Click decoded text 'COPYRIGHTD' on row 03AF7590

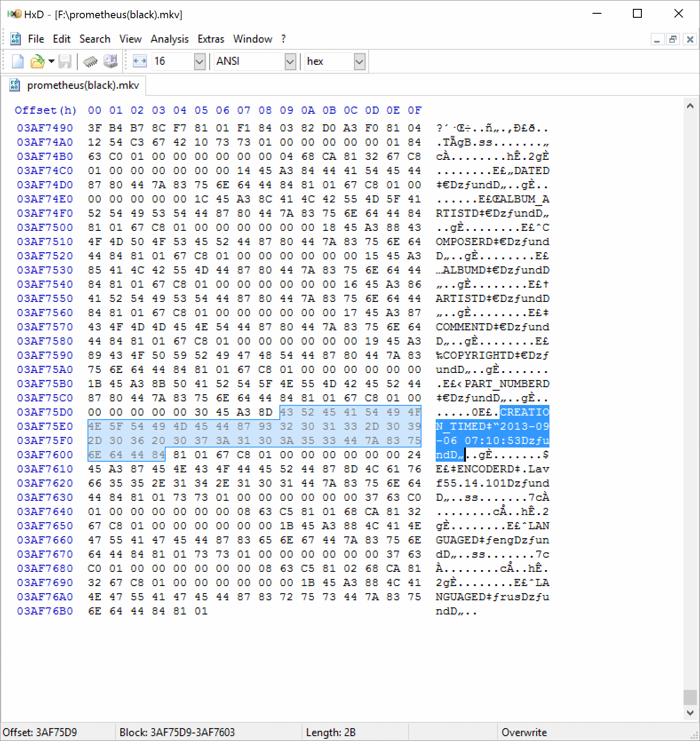(478, 355)
